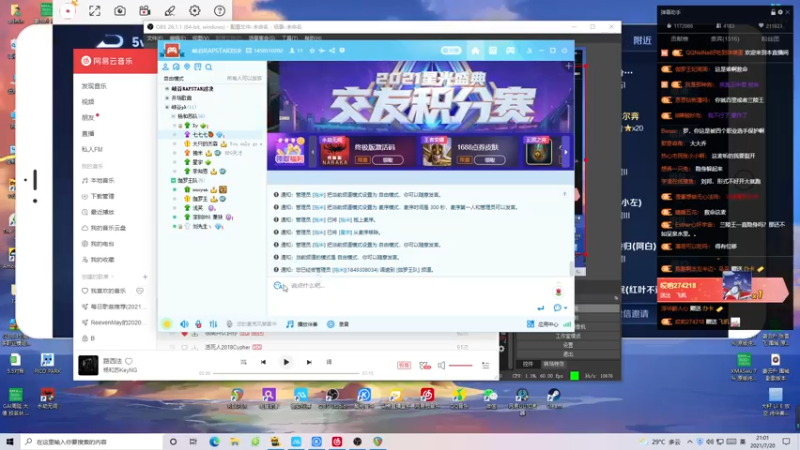Open Microsoft Edge from the taskbar
Screen dimensions: 800x450
(214, 441)
